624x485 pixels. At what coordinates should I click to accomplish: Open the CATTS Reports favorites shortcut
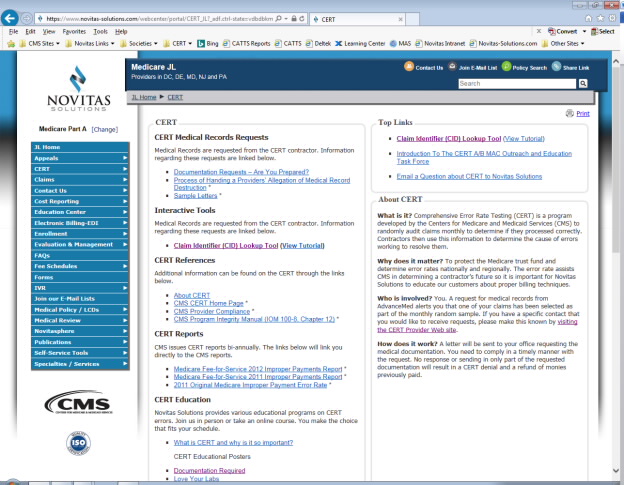pos(247,43)
